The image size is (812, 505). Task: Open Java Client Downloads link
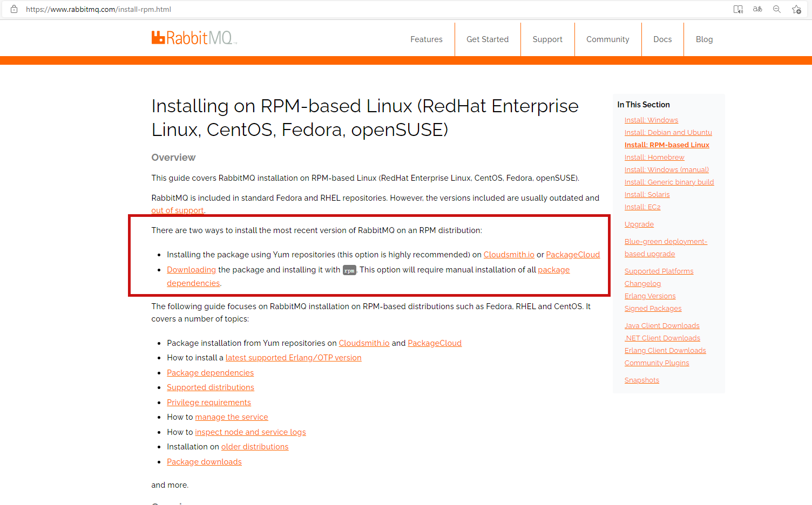662,326
